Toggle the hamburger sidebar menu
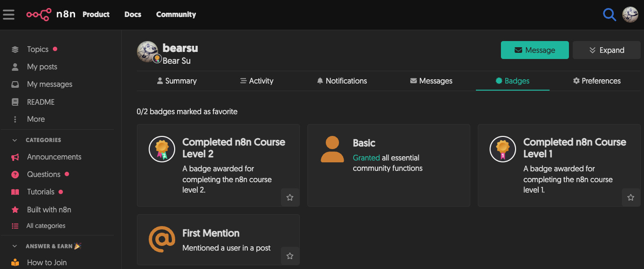Screen dimensions: 644x269 (8, 15)
